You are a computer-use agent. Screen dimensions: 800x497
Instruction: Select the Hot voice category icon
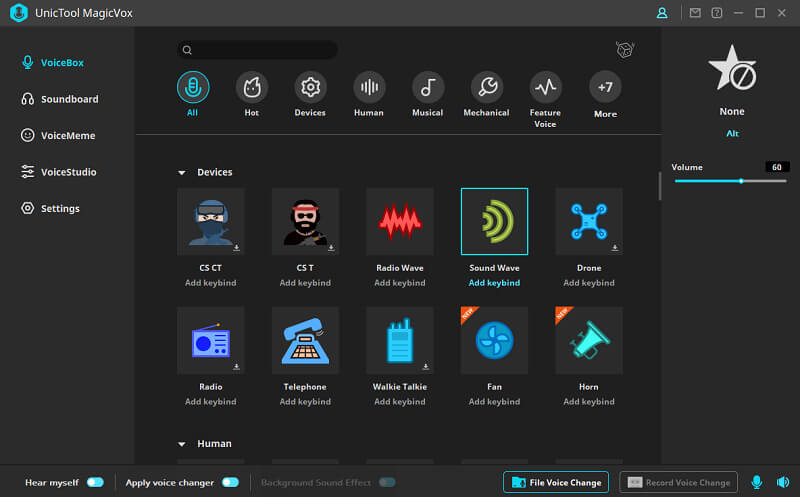pos(251,88)
